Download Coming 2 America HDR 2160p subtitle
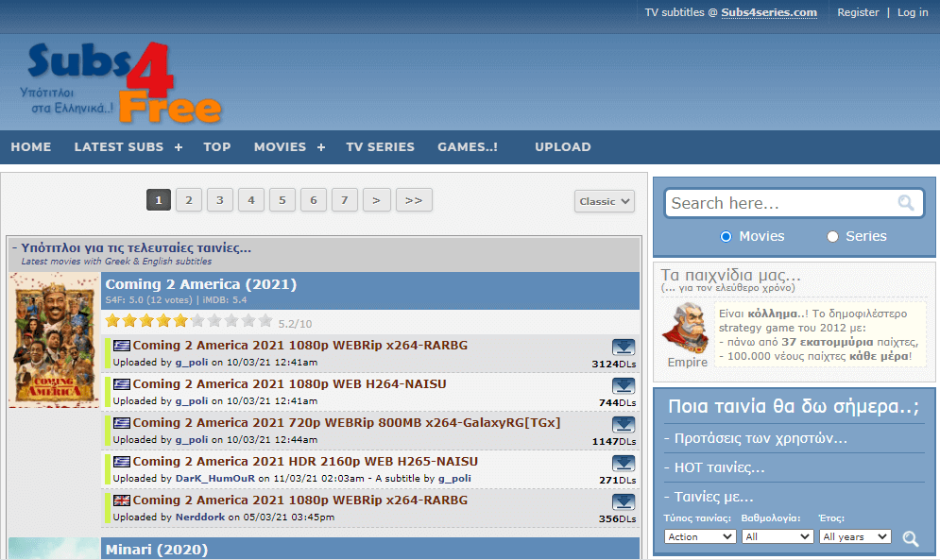940x560 pixels. pyautogui.click(x=624, y=464)
